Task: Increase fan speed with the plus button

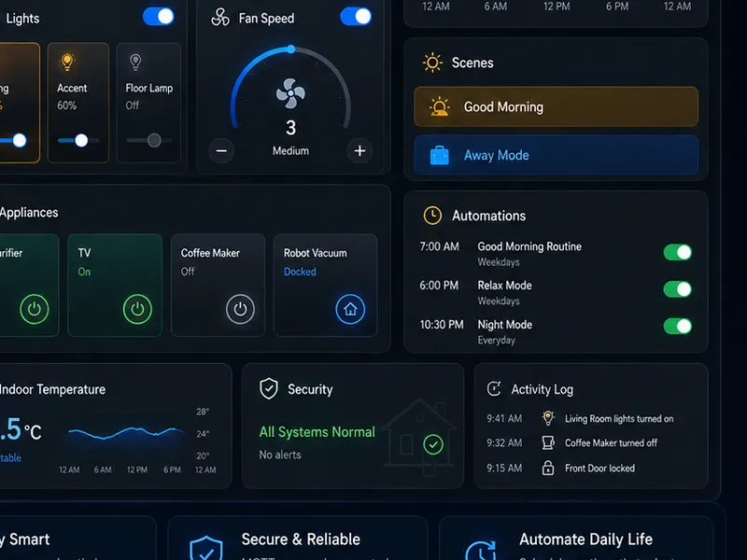Action: click(359, 151)
